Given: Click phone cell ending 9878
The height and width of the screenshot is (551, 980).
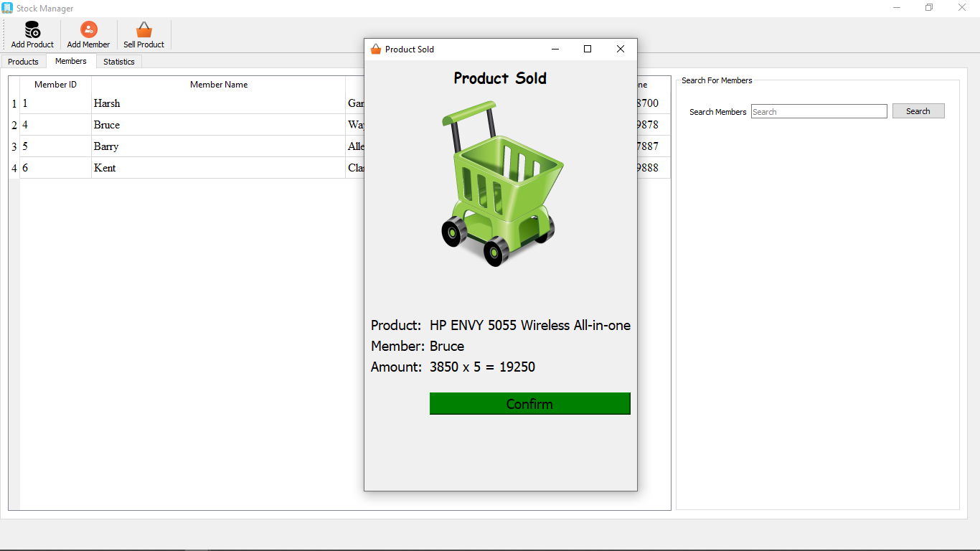Looking at the screenshot, I should point(653,125).
